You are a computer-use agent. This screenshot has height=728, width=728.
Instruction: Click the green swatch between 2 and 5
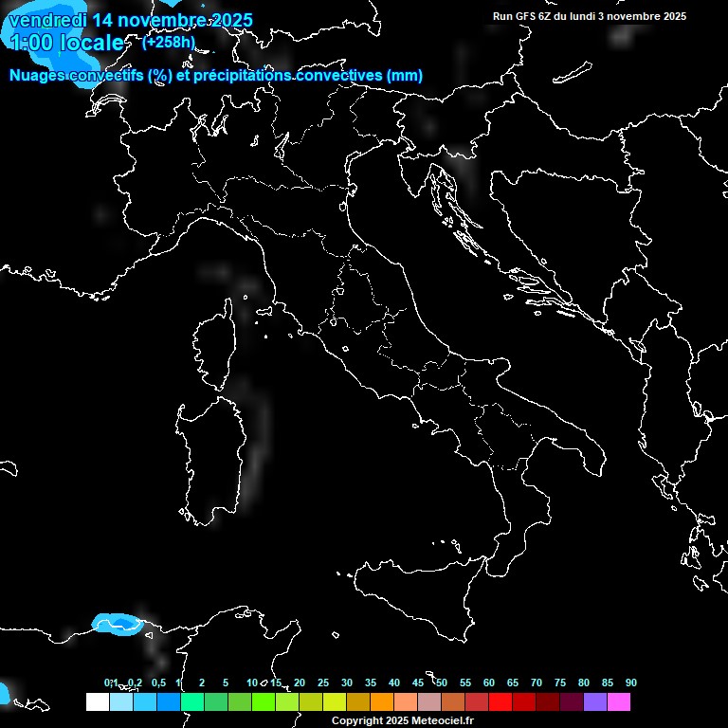coord(216,701)
